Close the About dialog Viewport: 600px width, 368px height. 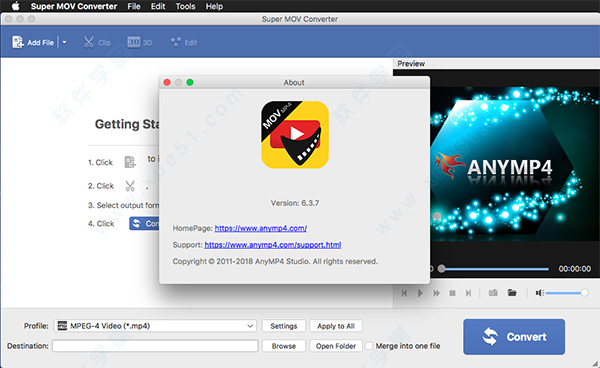[x=167, y=82]
